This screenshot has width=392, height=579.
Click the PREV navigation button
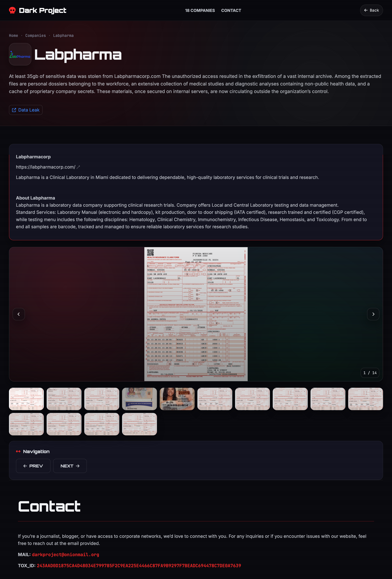33,466
